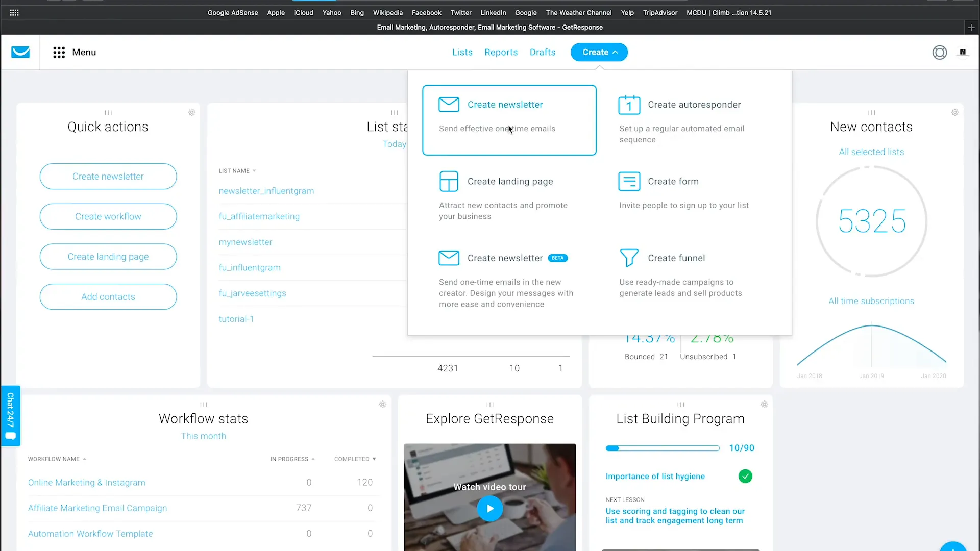Open the Wikipedia bookmark
This screenshot has height=551, width=980.
point(388,13)
